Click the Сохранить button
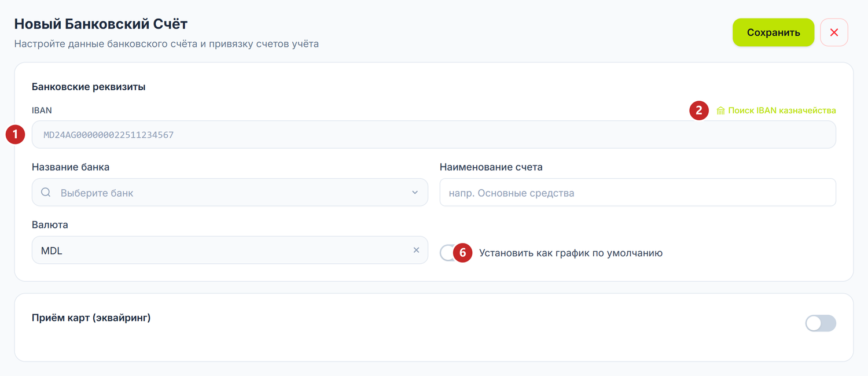This screenshot has height=376, width=868. (x=773, y=32)
